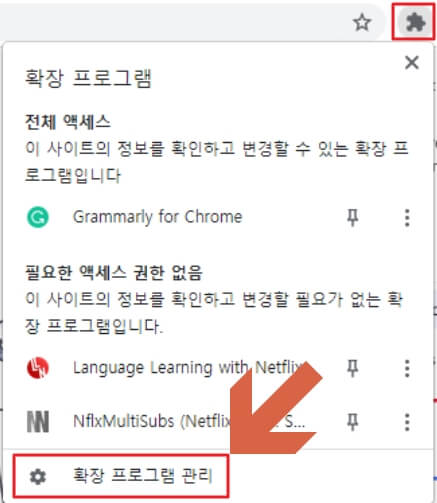Click the NflxMultiSubs NN icon
This screenshot has width=437, height=503.
(x=38, y=422)
